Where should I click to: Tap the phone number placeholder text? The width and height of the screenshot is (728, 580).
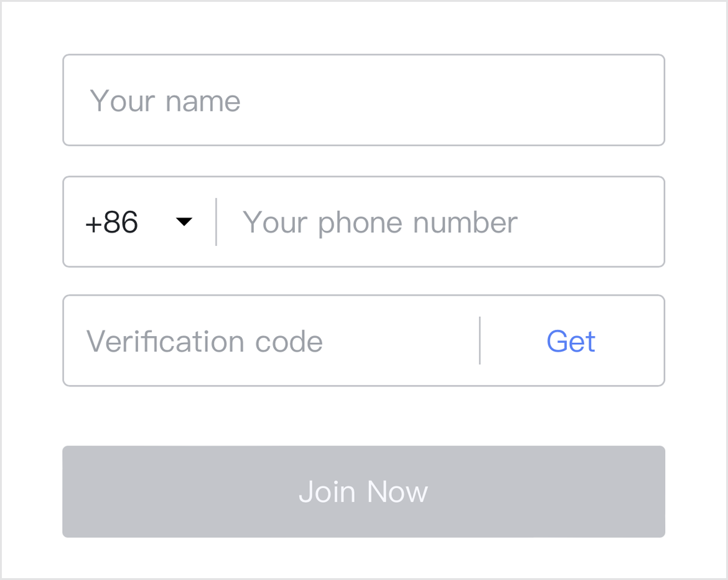coord(380,222)
